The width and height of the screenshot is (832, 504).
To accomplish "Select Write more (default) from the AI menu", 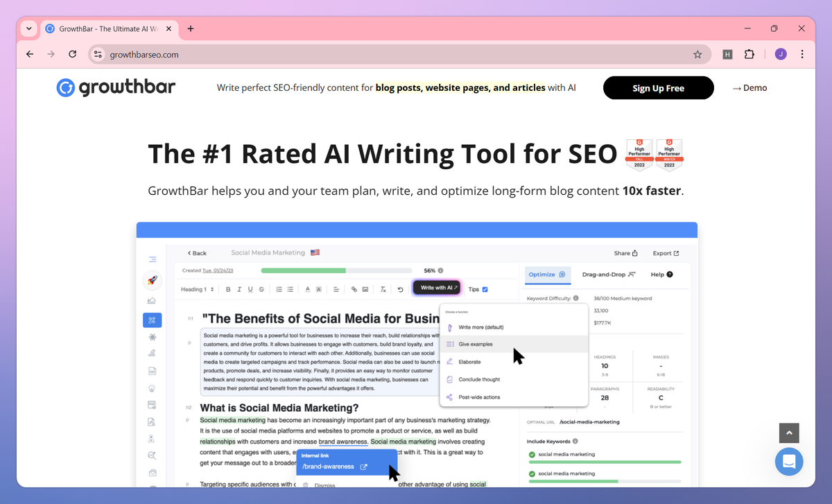I will coord(514,327).
